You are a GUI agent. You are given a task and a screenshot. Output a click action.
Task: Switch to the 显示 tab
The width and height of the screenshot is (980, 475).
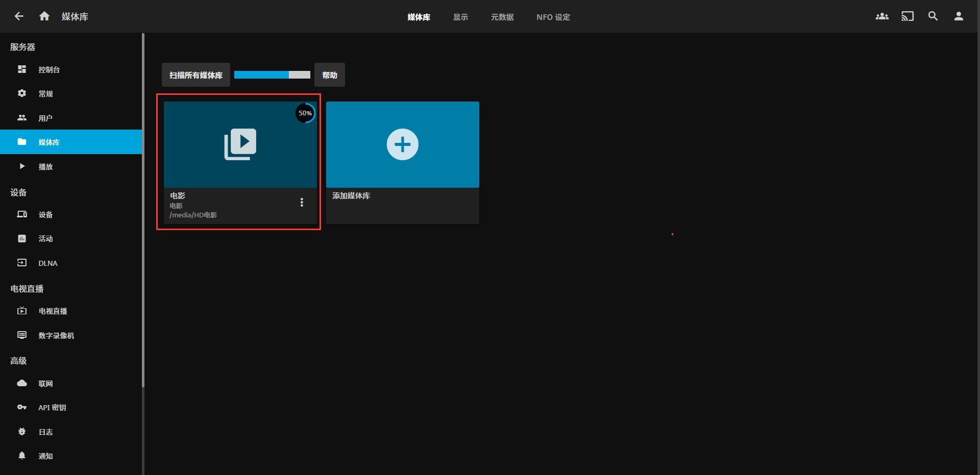click(460, 17)
